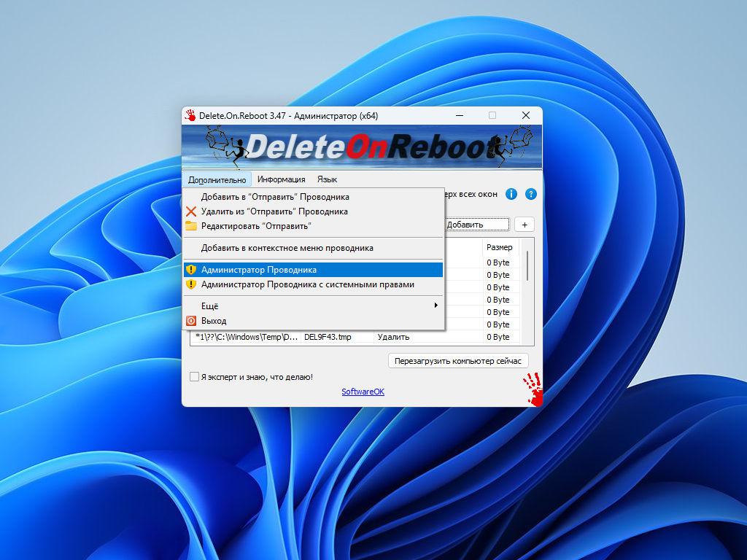Screen dimensions: 747x560
Task: Click the yellow shield icon of Администратор Проводника
Action: (191, 270)
